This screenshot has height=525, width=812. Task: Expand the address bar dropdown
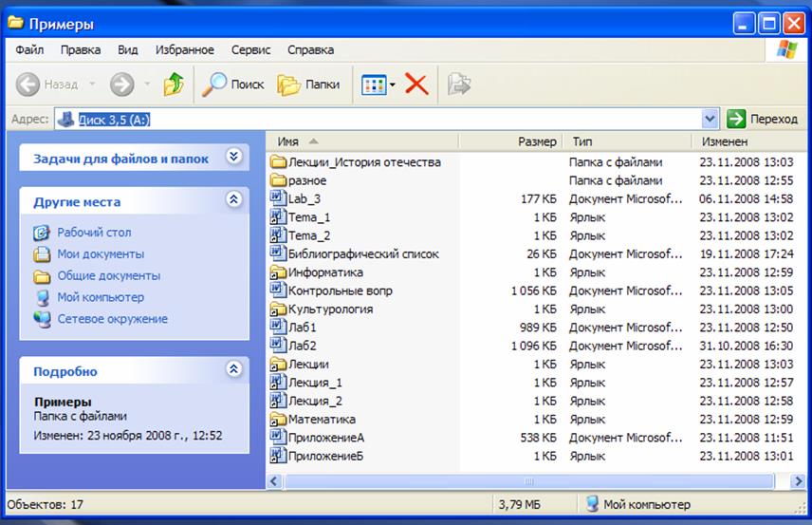(710, 119)
